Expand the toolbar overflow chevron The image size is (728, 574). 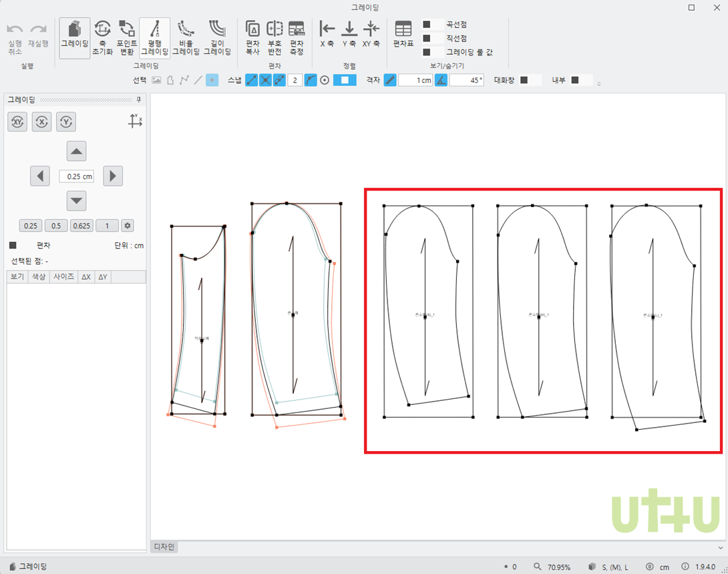tap(599, 84)
